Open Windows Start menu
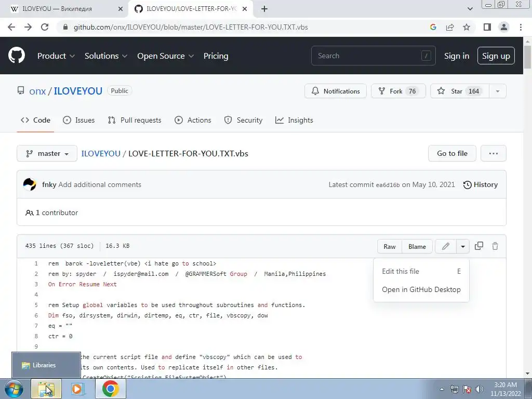 [14, 389]
